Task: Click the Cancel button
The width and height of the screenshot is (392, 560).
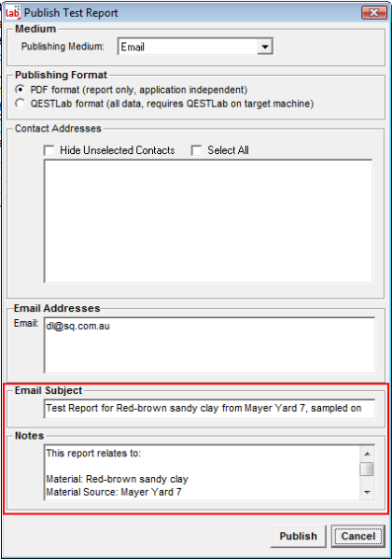Action: (358, 536)
